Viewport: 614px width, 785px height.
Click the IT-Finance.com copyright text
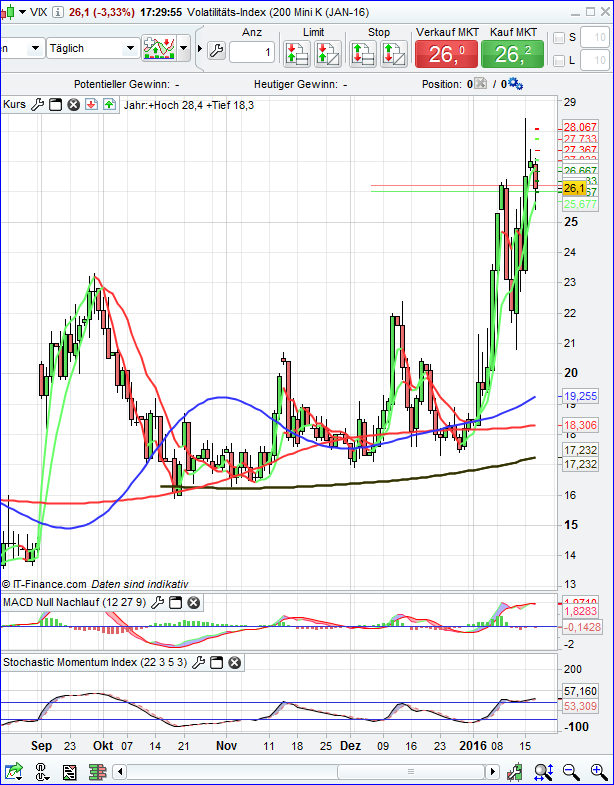[45, 584]
